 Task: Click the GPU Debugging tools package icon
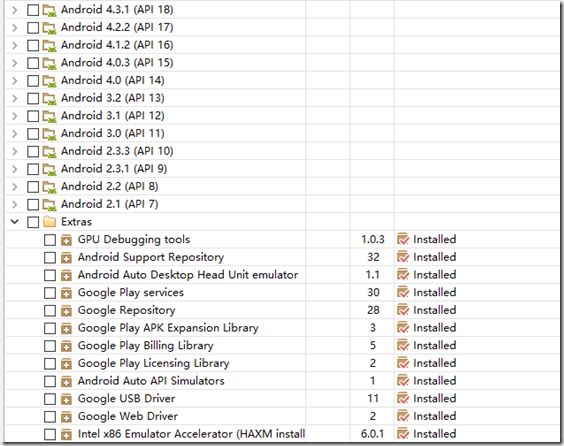pyautogui.click(x=66, y=240)
